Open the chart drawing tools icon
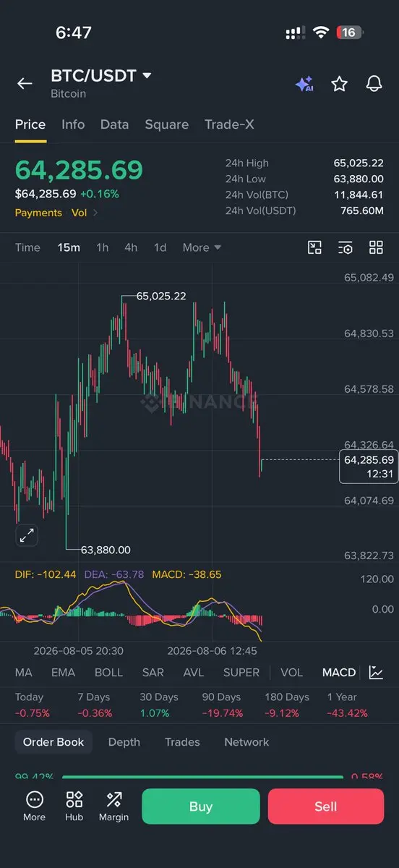 click(x=314, y=247)
